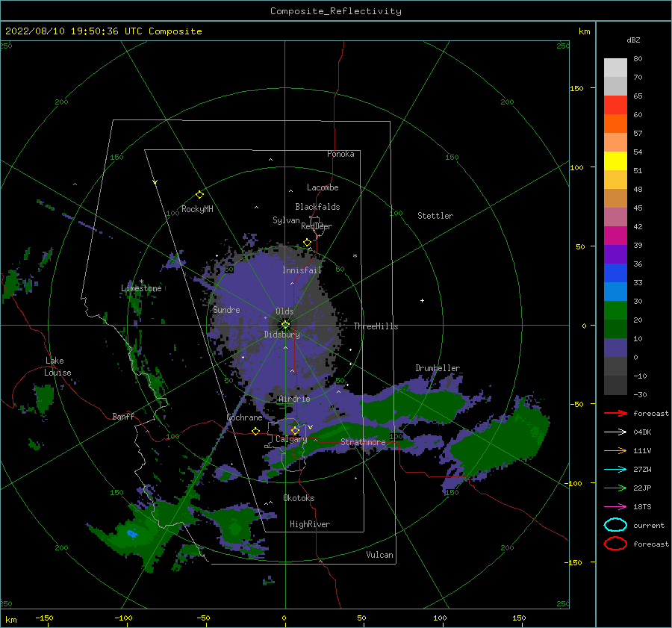Click the orange 60-57 dBZ color swatch
The height and width of the screenshot is (628, 672).
point(615,123)
